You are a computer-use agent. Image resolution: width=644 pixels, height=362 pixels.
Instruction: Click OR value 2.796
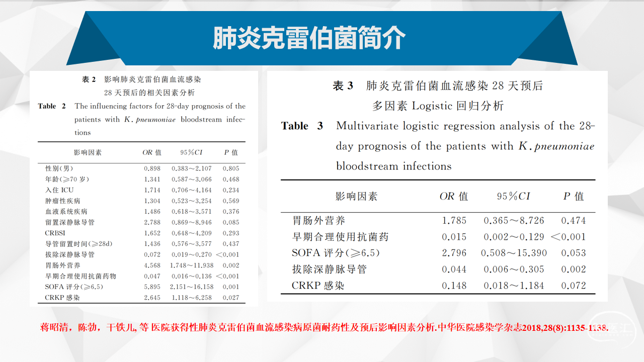coord(454,253)
